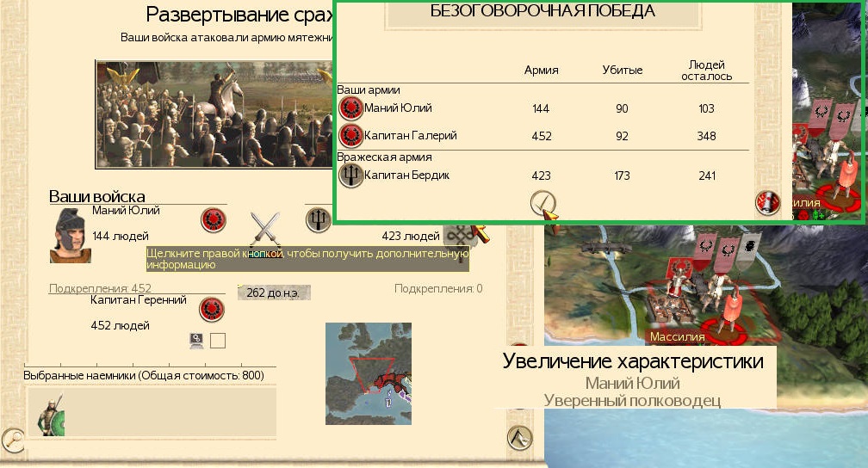Click the Europe minimap
The width and height of the screenshot is (868, 468).
[x=368, y=373]
